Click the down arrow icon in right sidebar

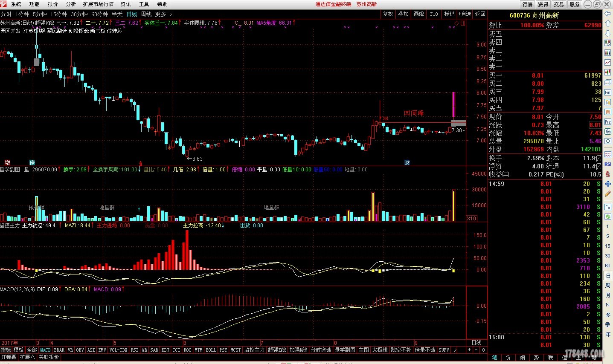(608, 33)
